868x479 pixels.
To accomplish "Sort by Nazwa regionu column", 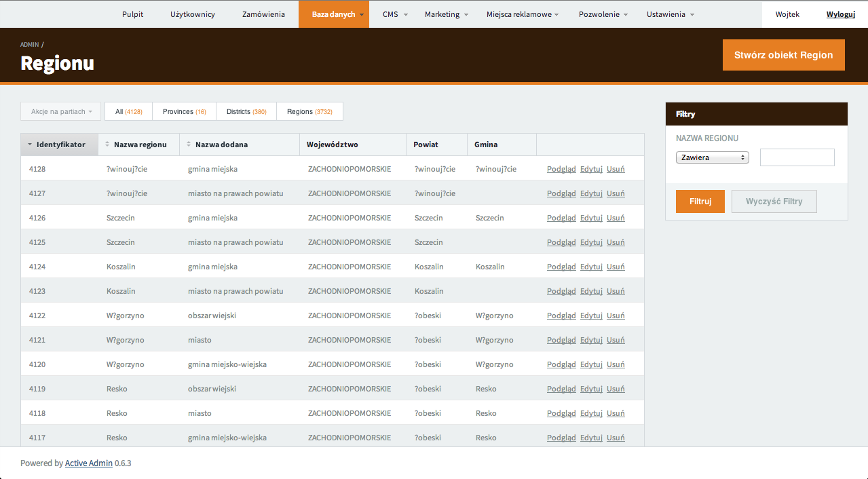I will [x=139, y=145].
